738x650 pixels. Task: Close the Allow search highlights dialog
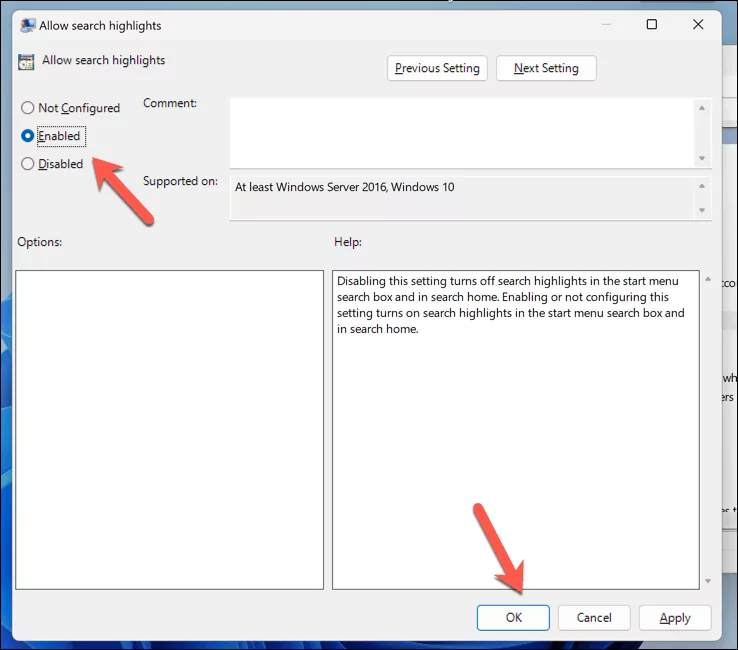click(x=698, y=25)
